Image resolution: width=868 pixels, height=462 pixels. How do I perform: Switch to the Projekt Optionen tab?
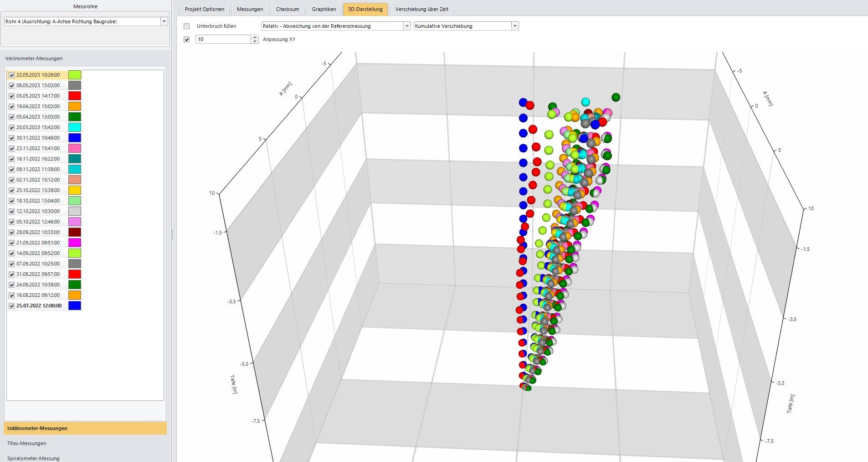pyautogui.click(x=204, y=9)
